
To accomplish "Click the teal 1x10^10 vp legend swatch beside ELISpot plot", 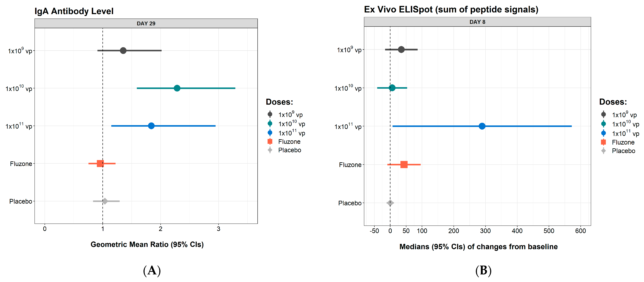I will coord(603,124).
